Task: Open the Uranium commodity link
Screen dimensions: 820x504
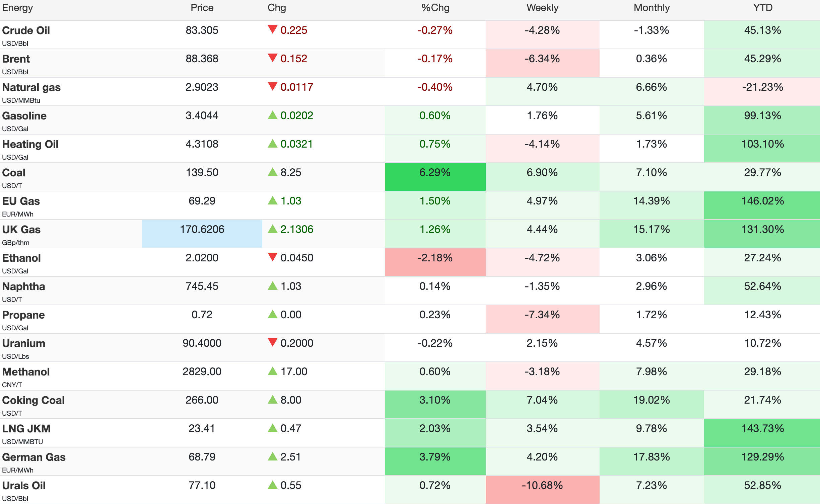Action: (23, 343)
